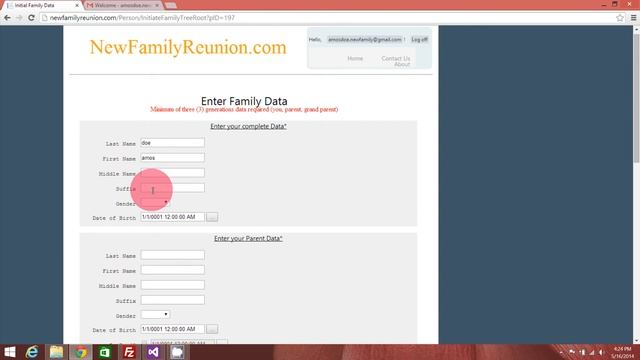Click the red minimum three generations notice
Image resolution: width=640 pixels, height=360 pixels.
coord(244,109)
